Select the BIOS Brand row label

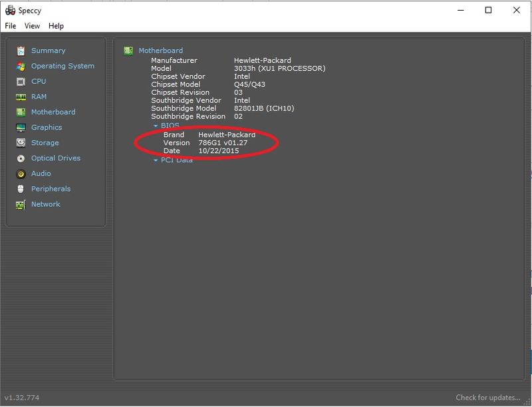174,134
